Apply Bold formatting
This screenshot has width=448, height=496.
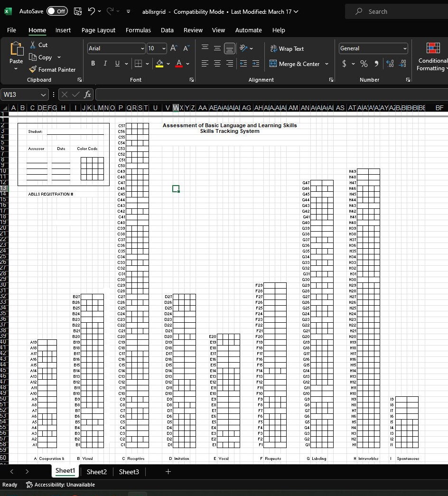tap(93, 63)
